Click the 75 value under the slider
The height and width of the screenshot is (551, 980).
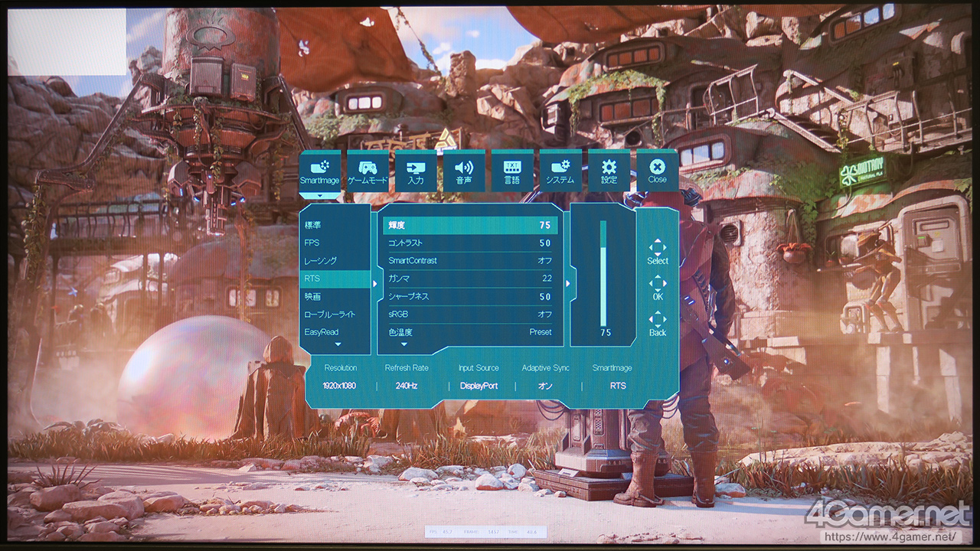pyautogui.click(x=605, y=333)
